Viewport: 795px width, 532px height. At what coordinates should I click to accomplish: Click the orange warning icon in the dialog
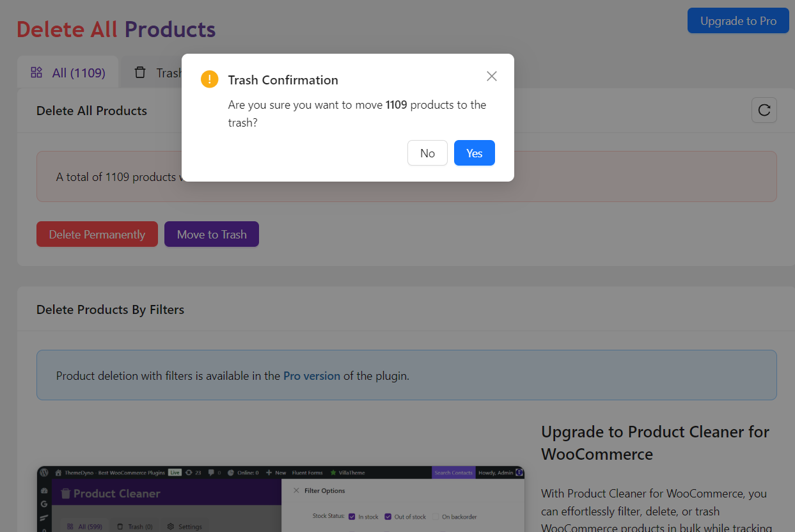209,79
